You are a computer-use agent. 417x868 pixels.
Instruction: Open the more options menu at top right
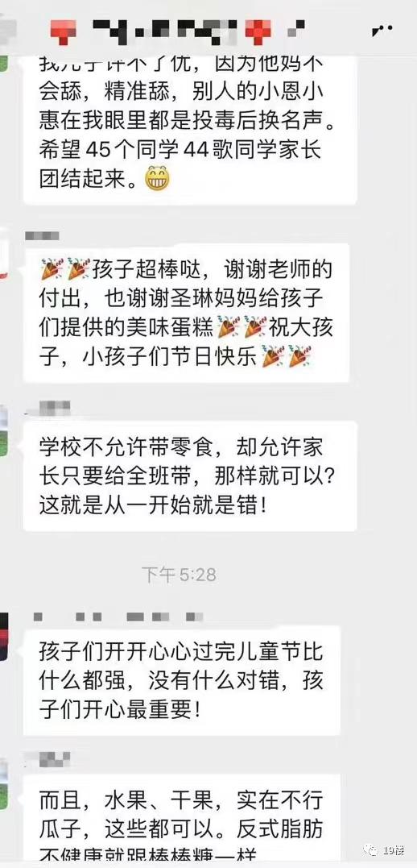[382, 30]
